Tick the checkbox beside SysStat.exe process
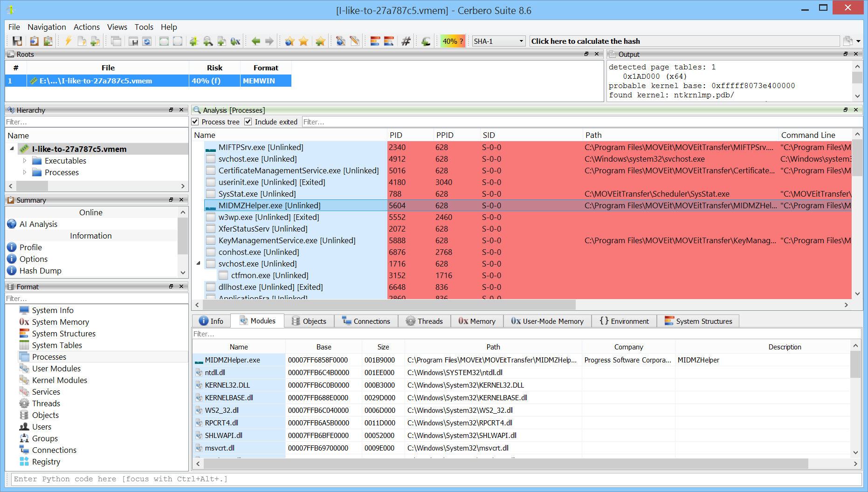The width and height of the screenshot is (868, 492). 211,194
